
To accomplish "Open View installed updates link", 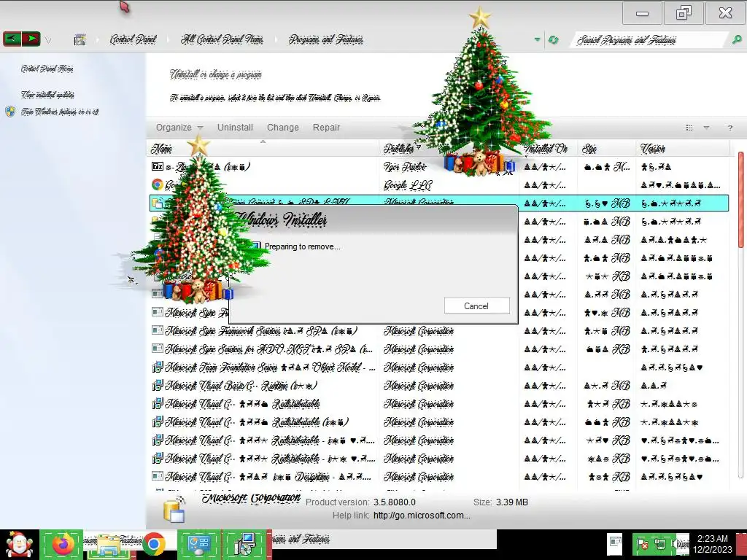I will (x=47, y=95).
